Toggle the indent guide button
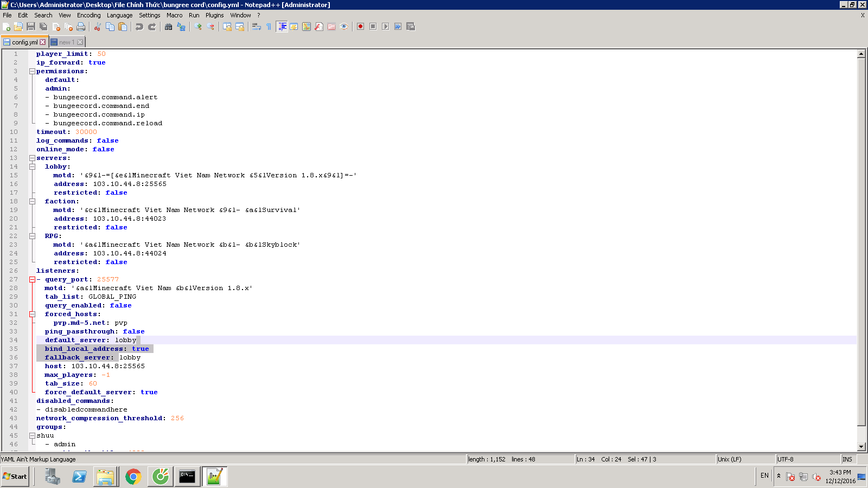The height and width of the screenshot is (488, 868). 282,27
